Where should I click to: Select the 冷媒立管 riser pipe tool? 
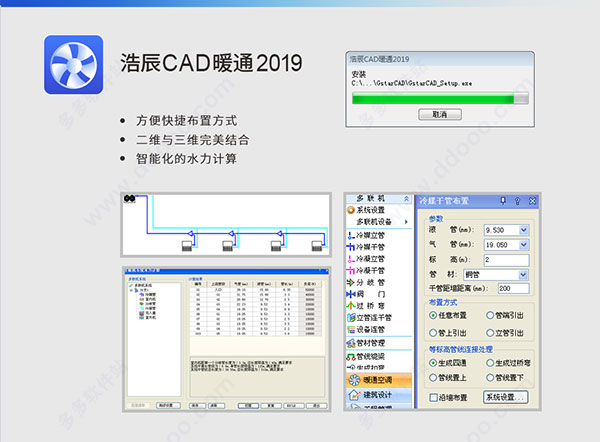coord(366,235)
